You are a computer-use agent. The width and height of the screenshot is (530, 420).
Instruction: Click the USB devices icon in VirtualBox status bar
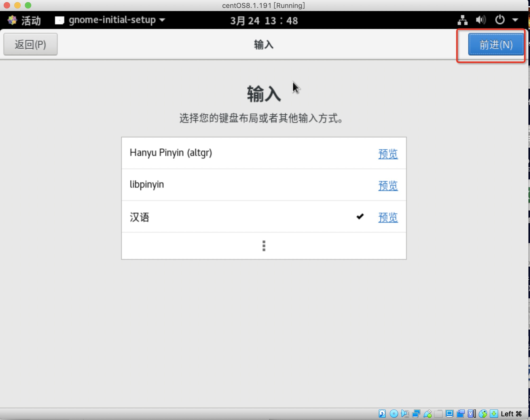(428, 413)
